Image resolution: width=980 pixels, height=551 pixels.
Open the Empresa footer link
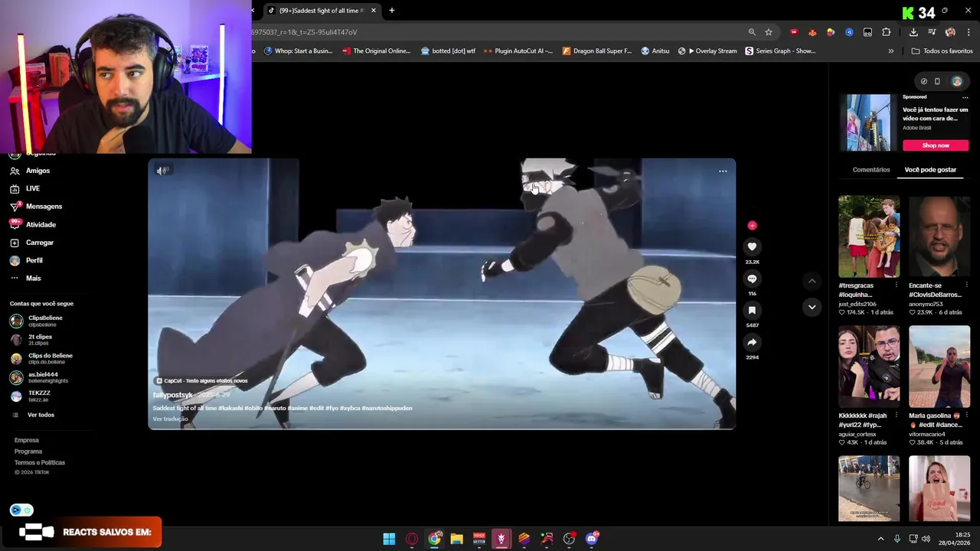coord(27,440)
